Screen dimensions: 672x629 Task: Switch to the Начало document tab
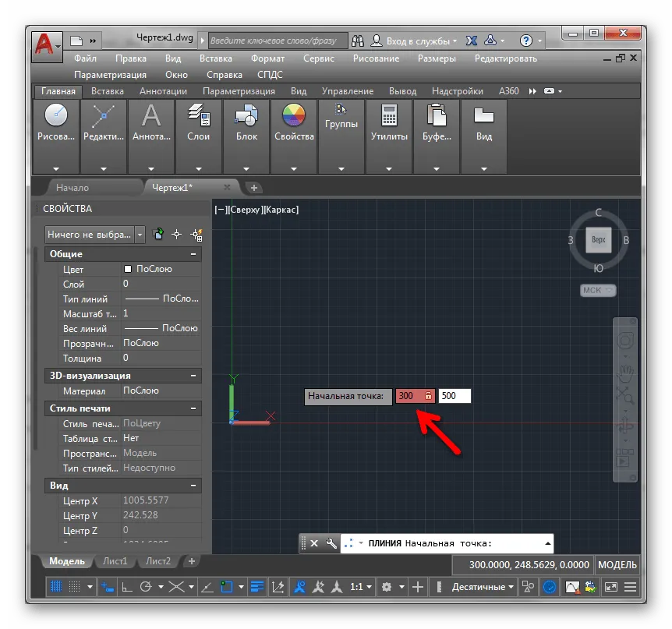(73, 188)
